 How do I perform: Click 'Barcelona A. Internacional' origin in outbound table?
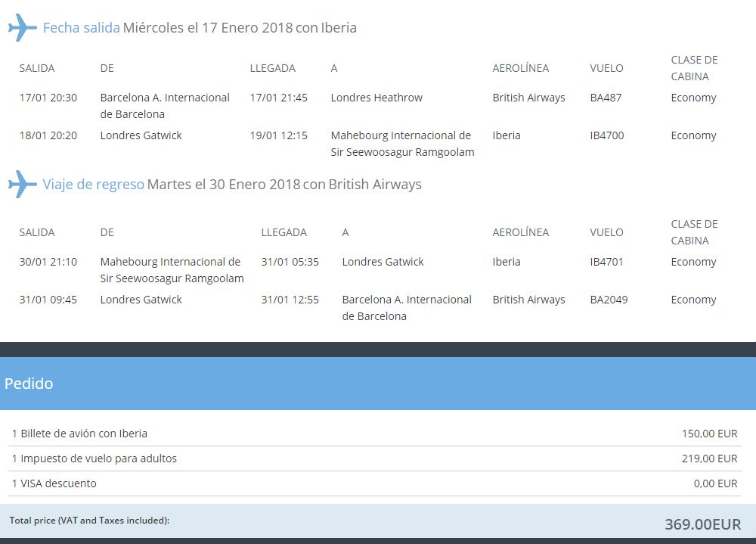coord(165,106)
